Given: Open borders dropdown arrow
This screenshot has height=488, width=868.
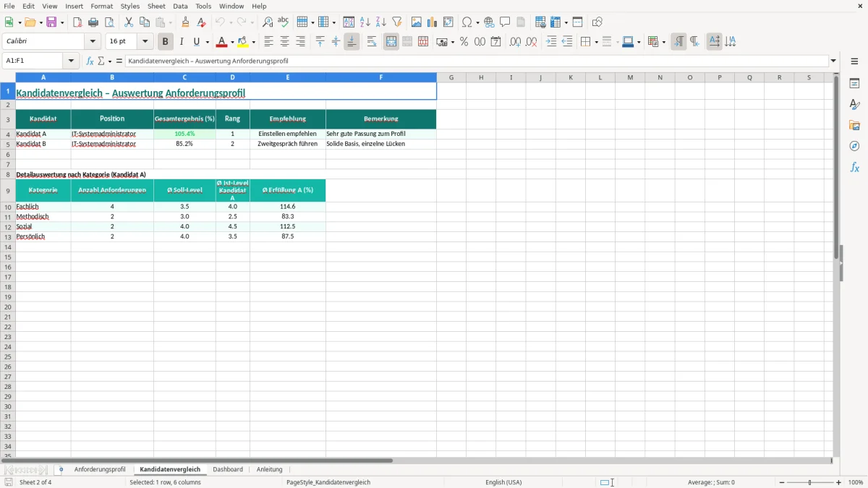Looking at the screenshot, I should pyautogui.click(x=595, y=42).
